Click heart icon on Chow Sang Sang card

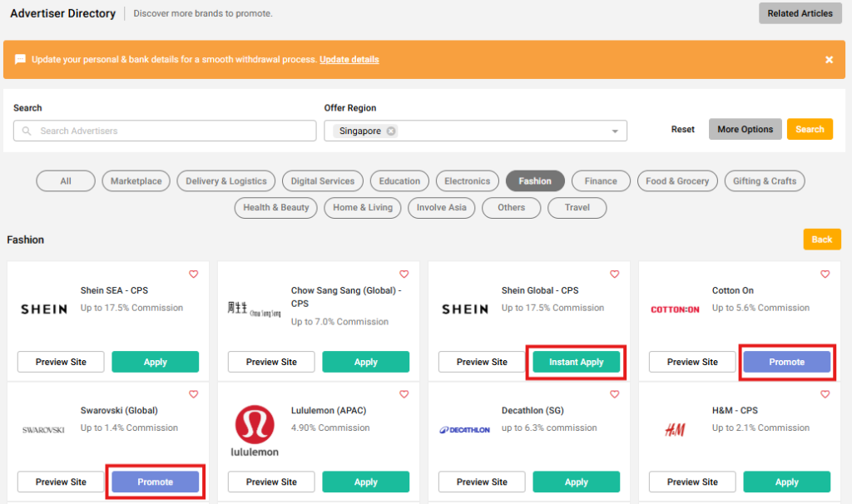tap(404, 274)
